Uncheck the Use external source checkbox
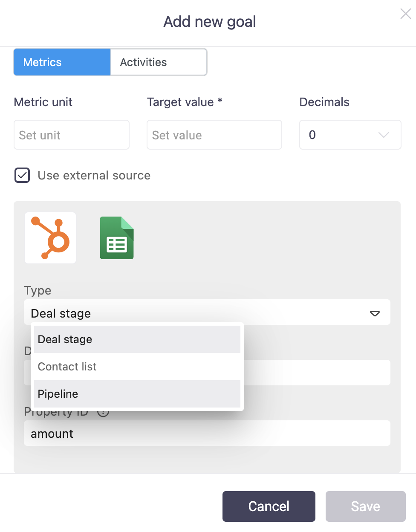The height and width of the screenshot is (532, 416). (22, 175)
